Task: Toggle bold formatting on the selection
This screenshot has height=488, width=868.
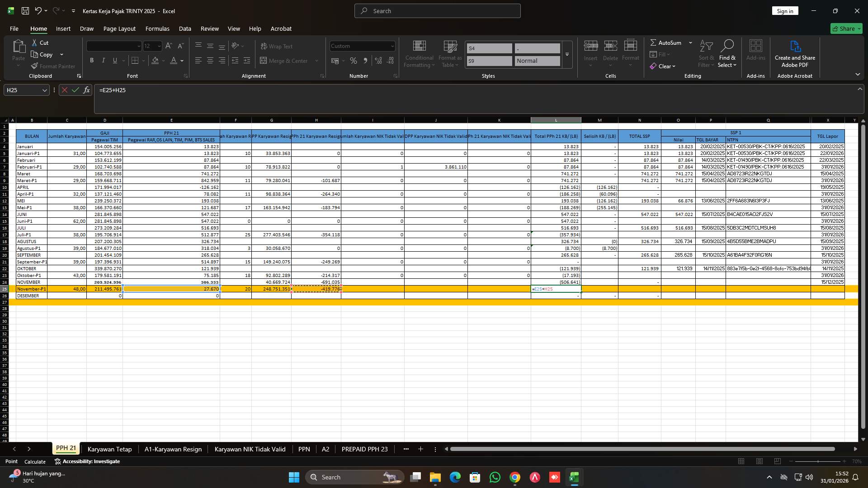Action: pyautogui.click(x=92, y=60)
